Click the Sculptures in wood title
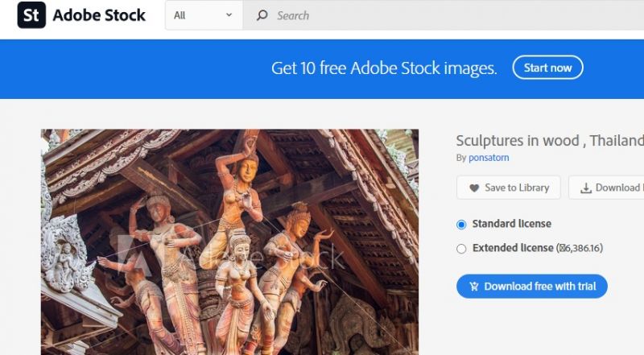This screenshot has height=355, width=644. pyautogui.click(x=549, y=140)
